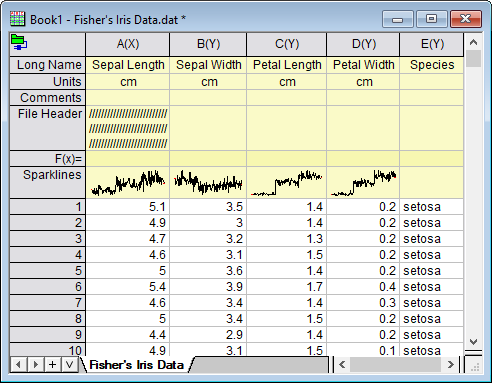
Task: Click the Petal Width sparkline graph
Action: pyautogui.click(x=363, y=183)
